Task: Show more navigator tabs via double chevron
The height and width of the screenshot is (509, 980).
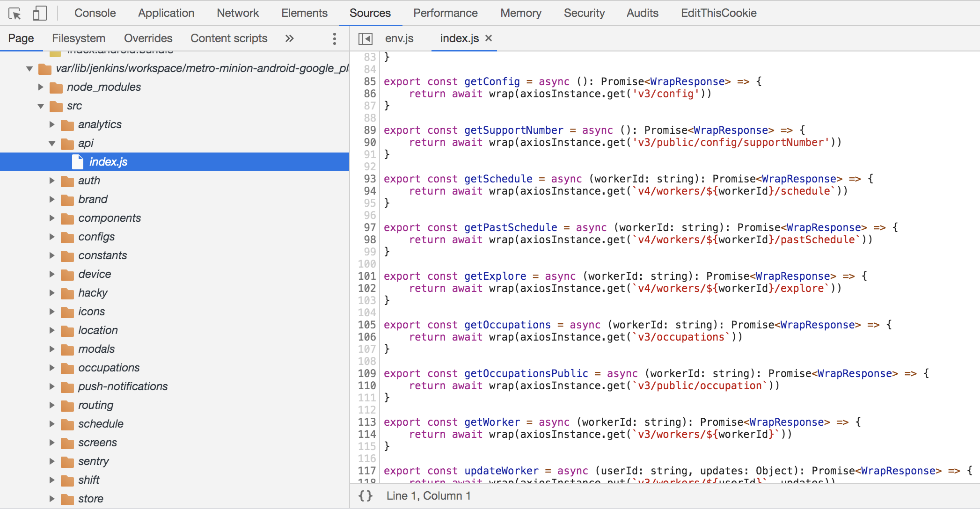Action: pyautogui.click(x=290, y=38)
